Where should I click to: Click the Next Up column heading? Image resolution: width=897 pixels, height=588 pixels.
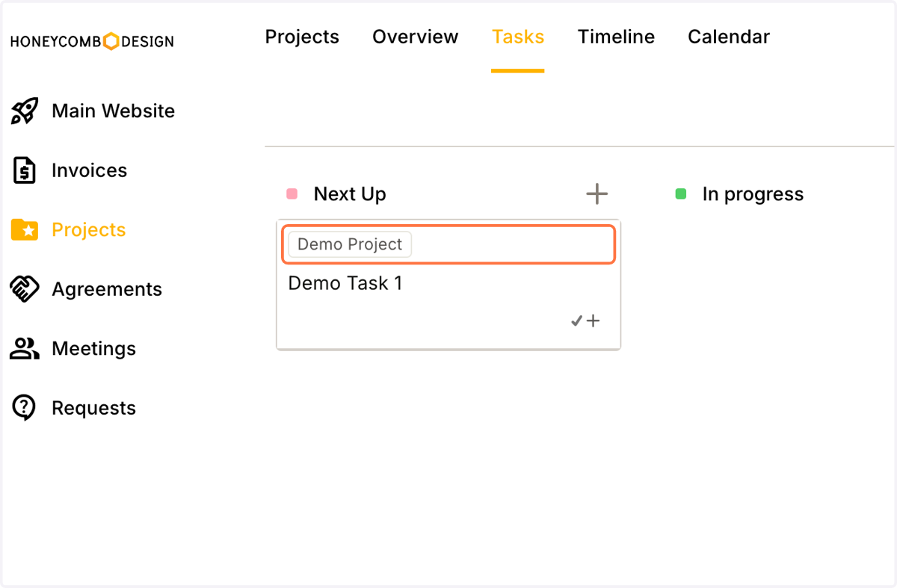pos(350,194)
